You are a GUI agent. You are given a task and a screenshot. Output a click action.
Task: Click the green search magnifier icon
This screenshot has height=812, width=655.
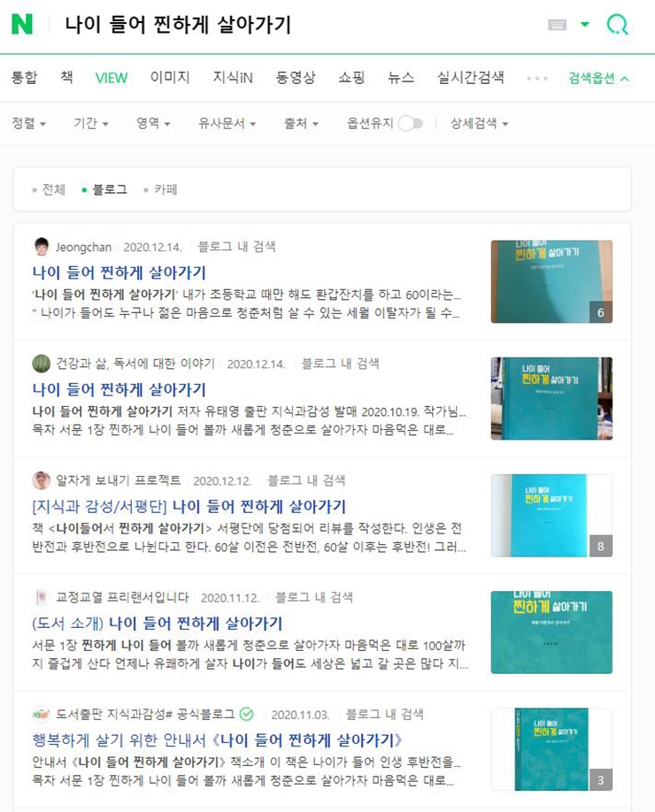coord(617,25)
